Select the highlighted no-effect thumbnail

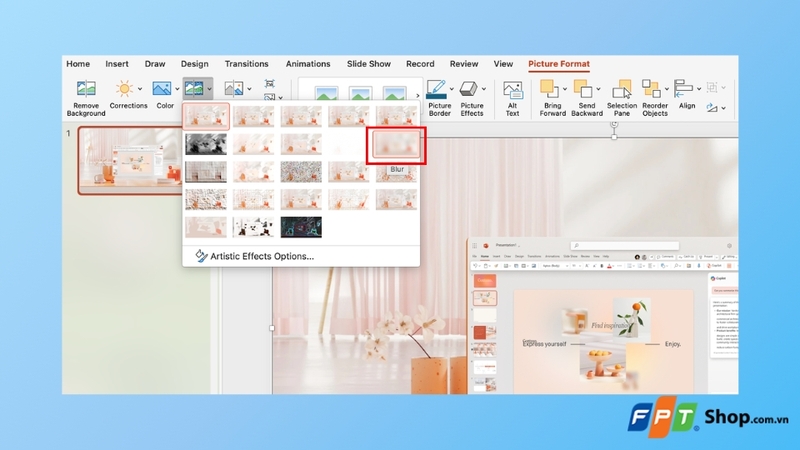tap(206, 117)
